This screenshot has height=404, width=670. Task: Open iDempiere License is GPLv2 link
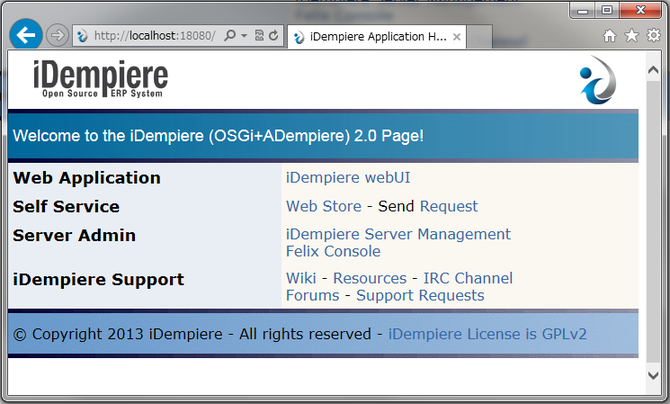tap(488, 333)
